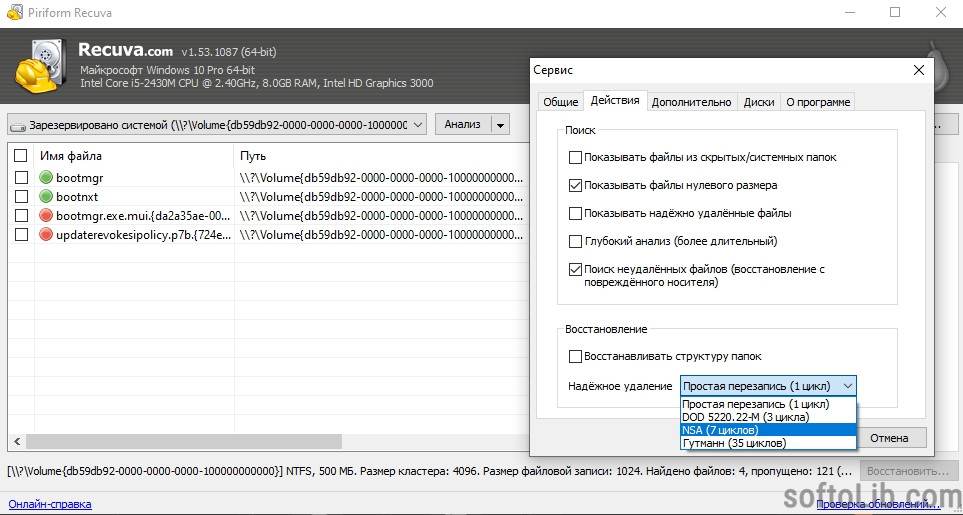Open the volume selection dropdown

[x=216, y=125]
